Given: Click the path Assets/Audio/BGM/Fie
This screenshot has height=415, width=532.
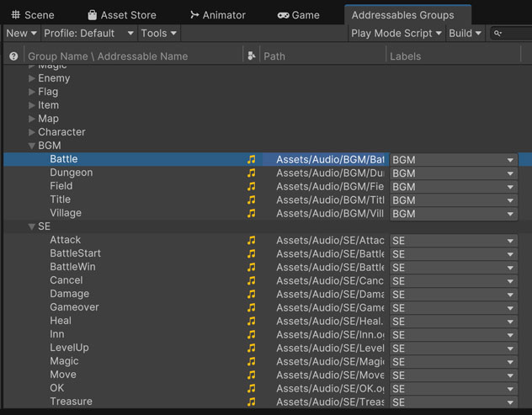Looking at the screenshot, I should [330, 186].
